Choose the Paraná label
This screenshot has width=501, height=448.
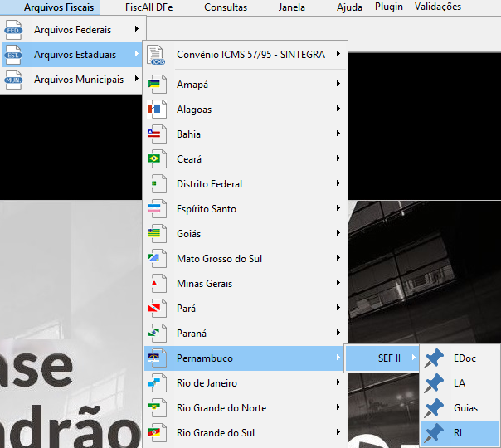click(x=192, y=334)
